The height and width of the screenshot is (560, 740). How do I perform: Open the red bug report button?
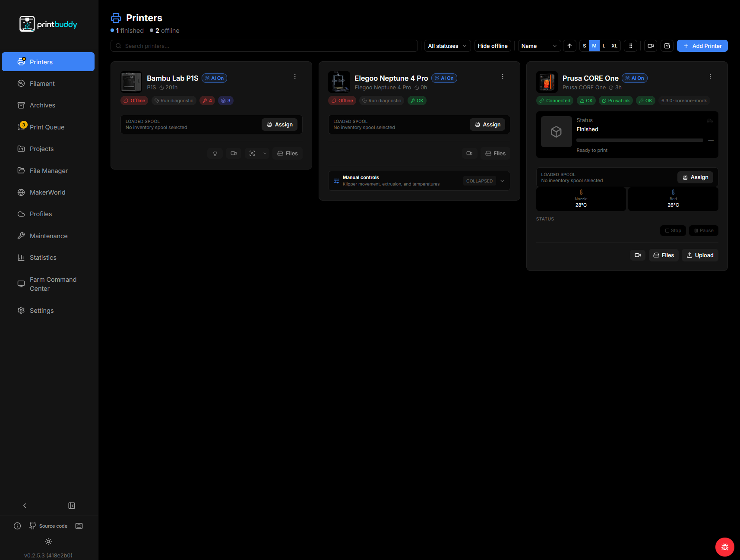(x=725, y=547)
